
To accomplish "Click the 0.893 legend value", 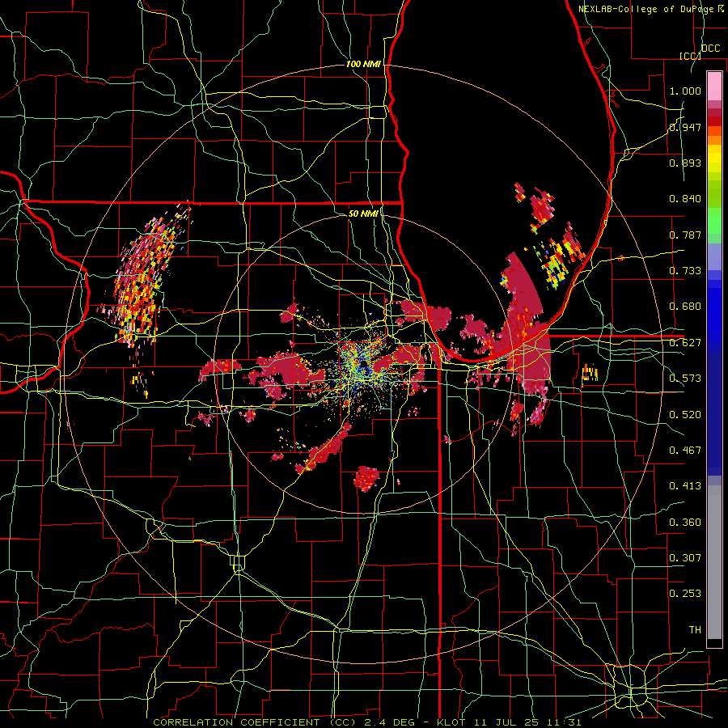I will point(685,163).
